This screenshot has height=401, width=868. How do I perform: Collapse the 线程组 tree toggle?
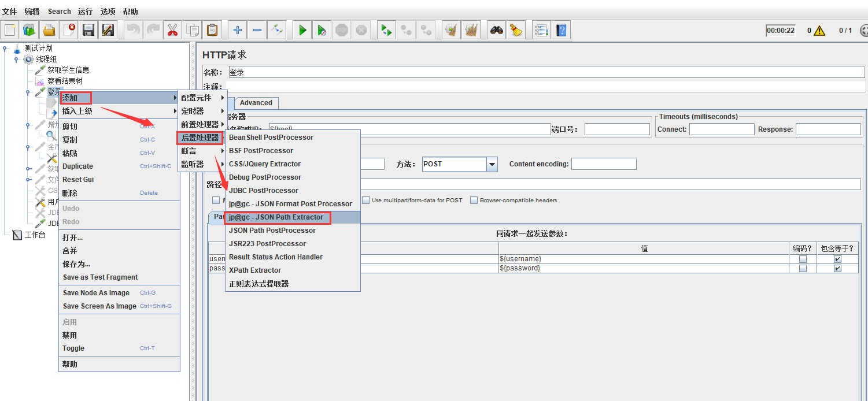16,60
